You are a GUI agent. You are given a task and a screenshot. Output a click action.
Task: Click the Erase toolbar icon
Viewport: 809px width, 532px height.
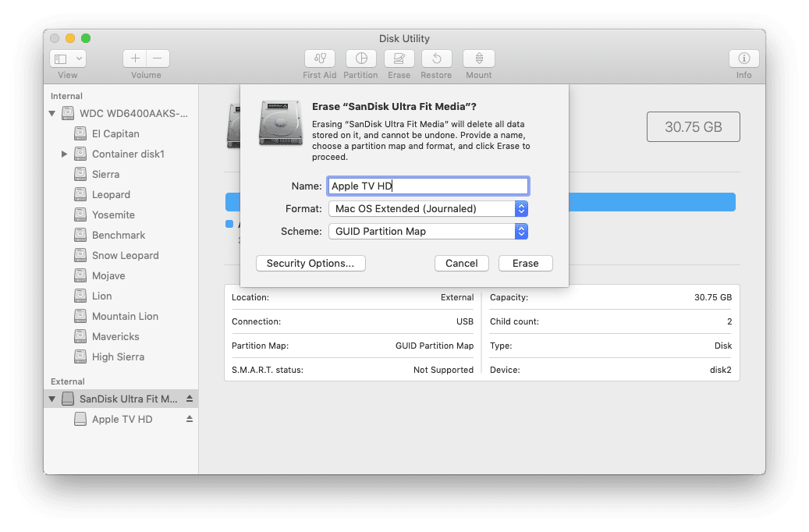pyautogui.click(x=399, y=59)
